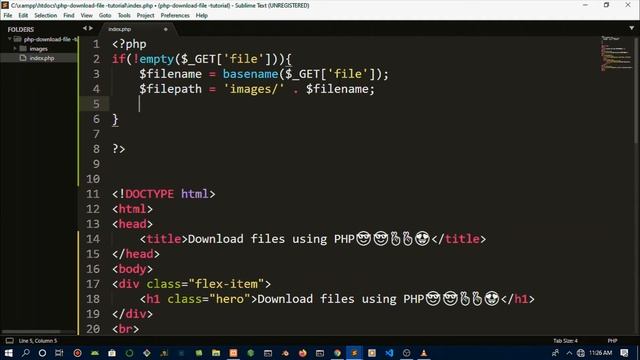Image resolution: width=640 pixels, height=360 pixels.
Task: Open Cortana circle in taskbar
Action: (x=42, y=353)
